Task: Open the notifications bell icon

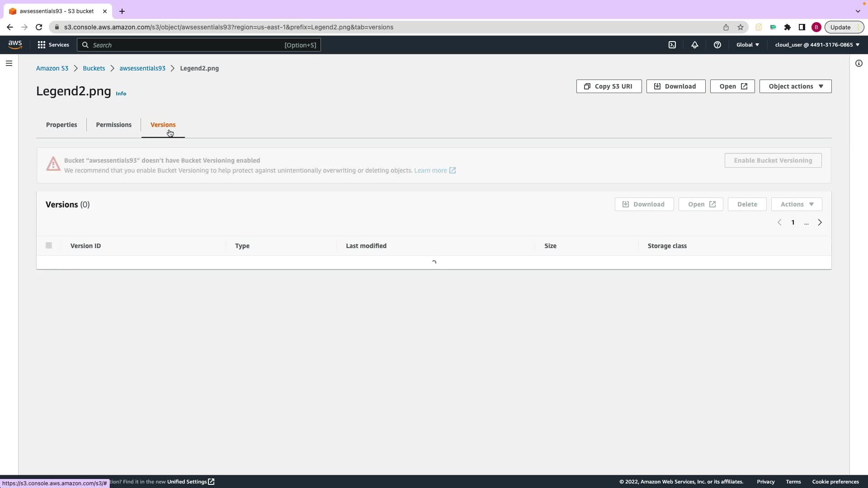Action: coord(695,45)
